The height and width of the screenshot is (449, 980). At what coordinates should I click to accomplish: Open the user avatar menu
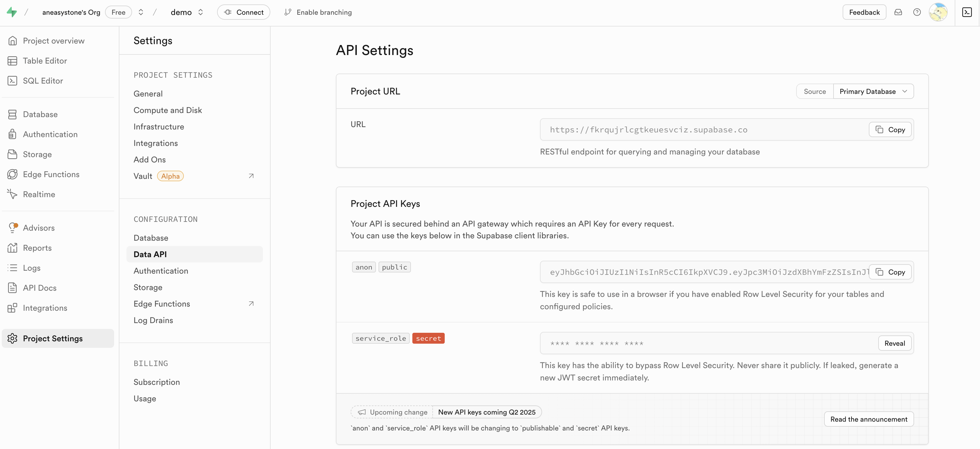(x=938, y=12)
